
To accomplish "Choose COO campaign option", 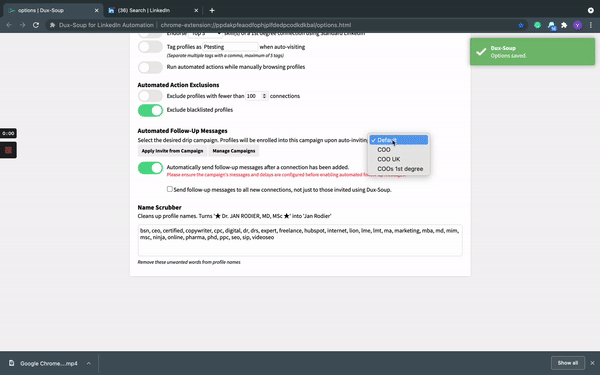I will (398, 150).
